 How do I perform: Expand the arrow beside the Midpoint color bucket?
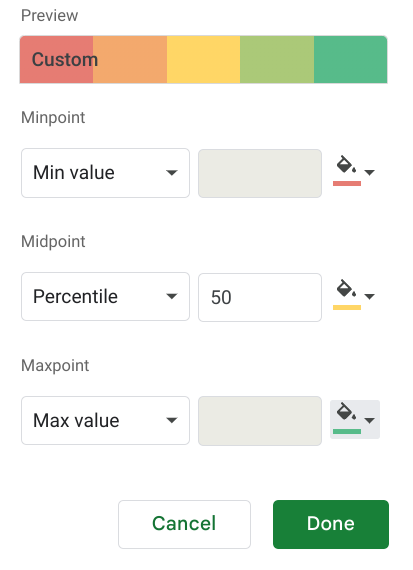(x=369, y=297)
